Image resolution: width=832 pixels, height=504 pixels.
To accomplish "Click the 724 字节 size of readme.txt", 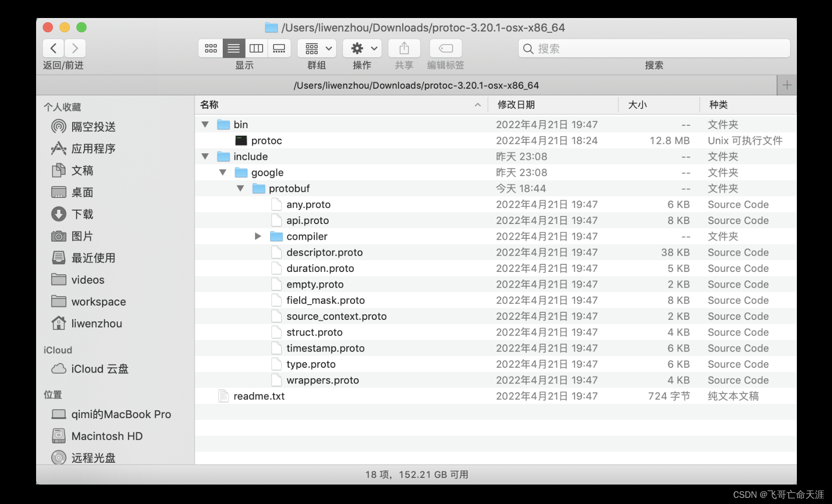I will (x=669, y=396).
